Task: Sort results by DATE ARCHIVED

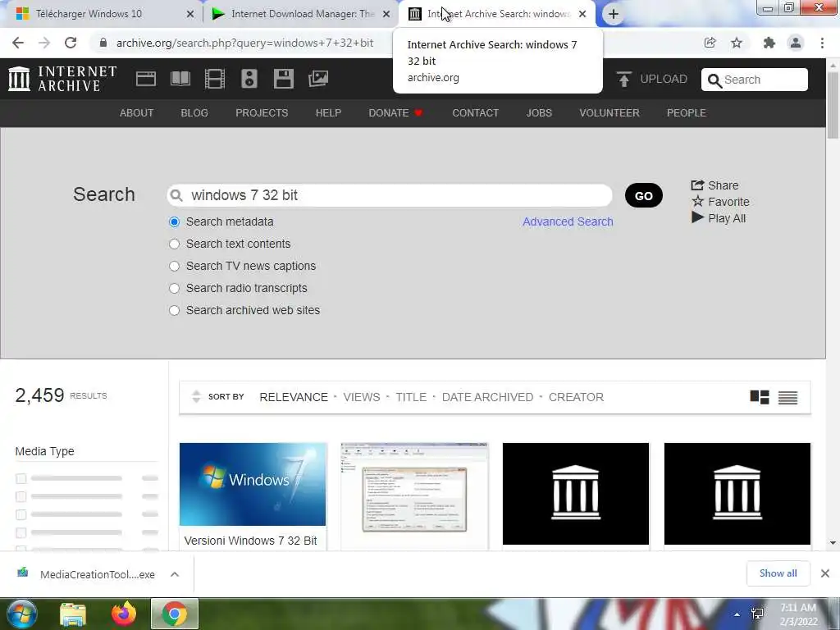Action: 487,397
